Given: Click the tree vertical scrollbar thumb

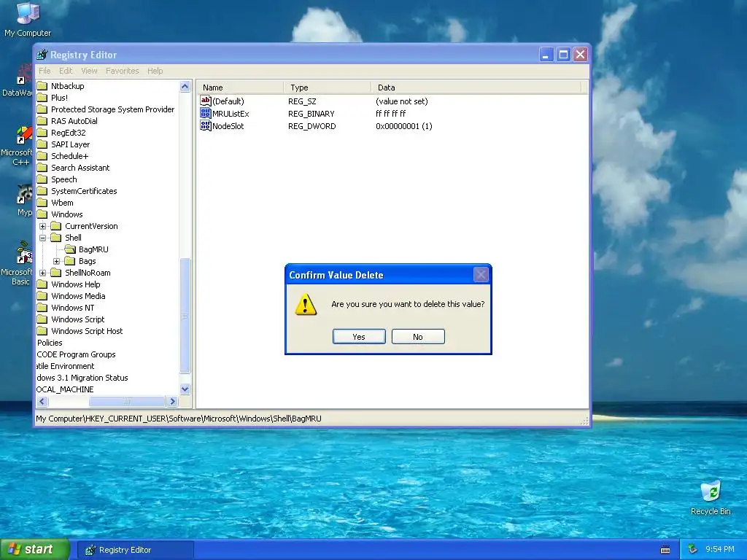Looking at the screenshot, I should 185,316.
